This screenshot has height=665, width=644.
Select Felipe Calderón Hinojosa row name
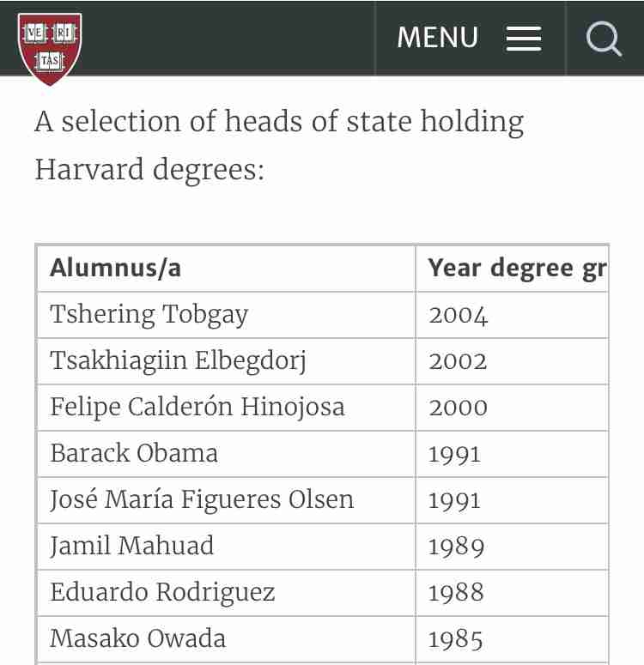pos(226,408)
